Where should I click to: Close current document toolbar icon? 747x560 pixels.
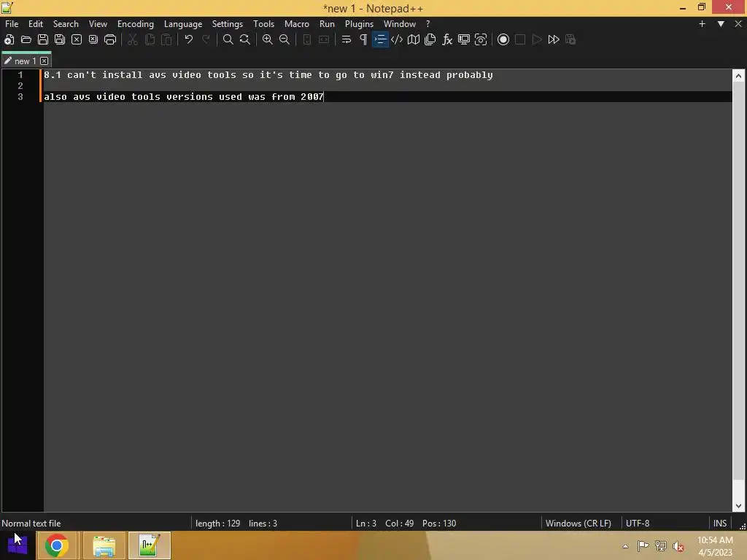(76, 39)
